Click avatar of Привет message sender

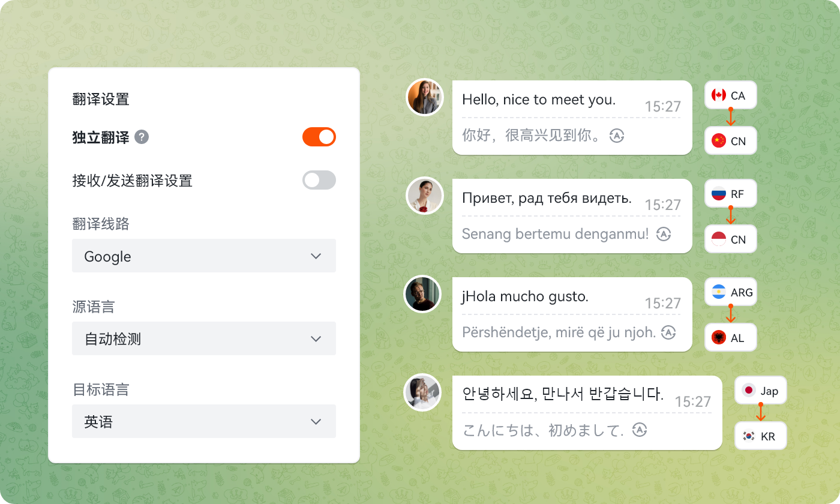(425, 196)
